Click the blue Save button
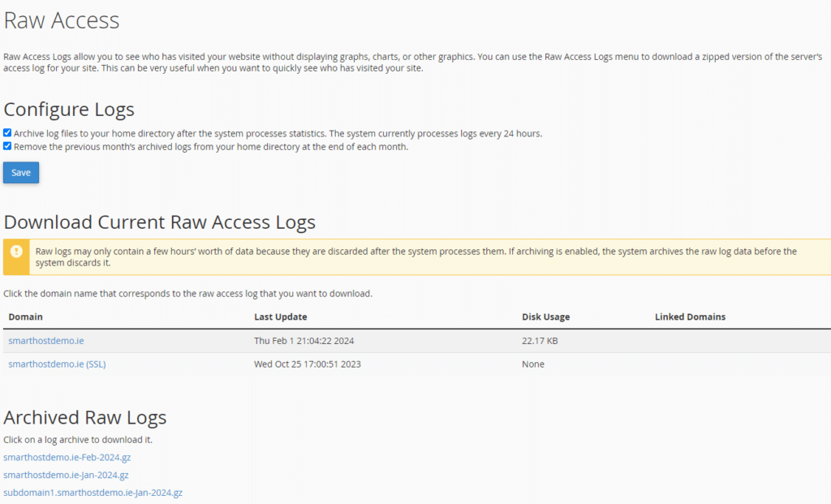Screen dimensions: 831x504 click(21, 173)
